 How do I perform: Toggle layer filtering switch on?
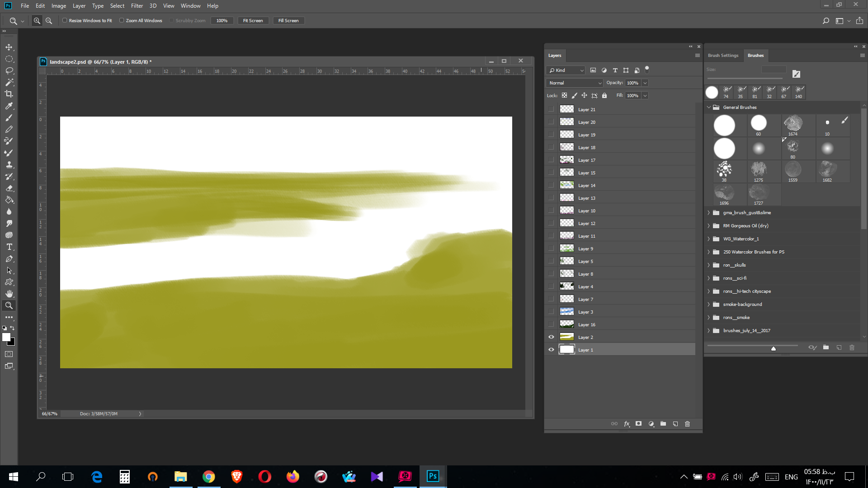point(647,70)
